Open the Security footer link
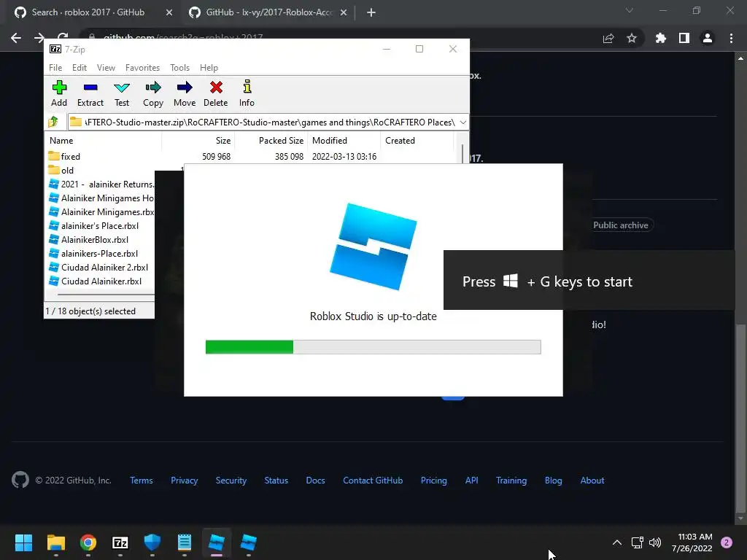The image size is (747, 560). [231, 481]
